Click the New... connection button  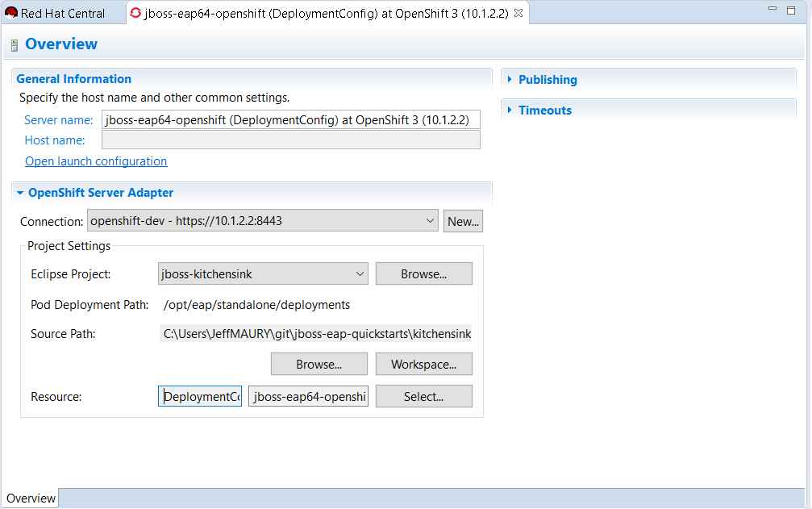coord(463,221)
